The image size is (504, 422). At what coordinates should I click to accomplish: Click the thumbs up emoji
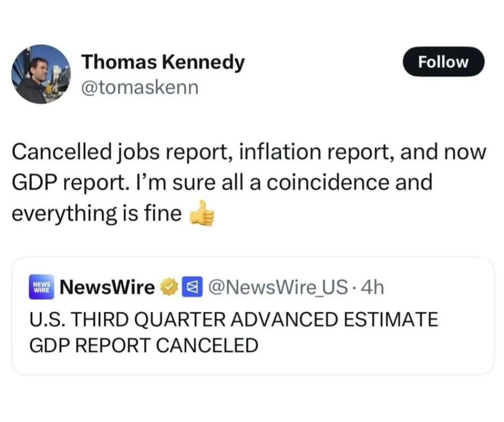click(x=202, y=215)
